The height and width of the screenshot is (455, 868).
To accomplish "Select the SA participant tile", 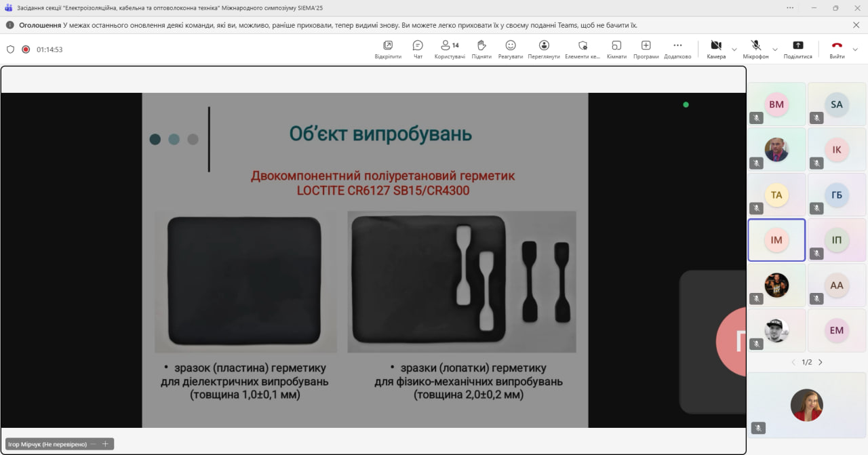I will (837, 104).
